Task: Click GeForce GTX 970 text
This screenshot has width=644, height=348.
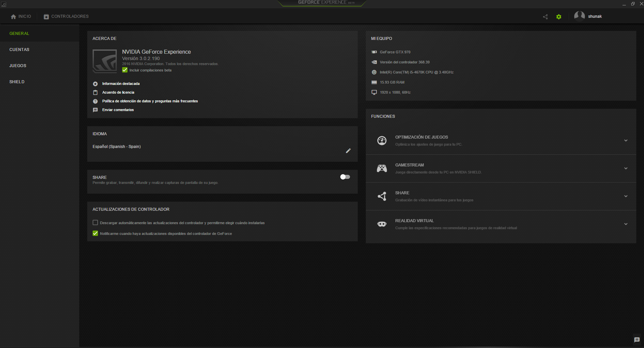Action: (x=395, y=52)
